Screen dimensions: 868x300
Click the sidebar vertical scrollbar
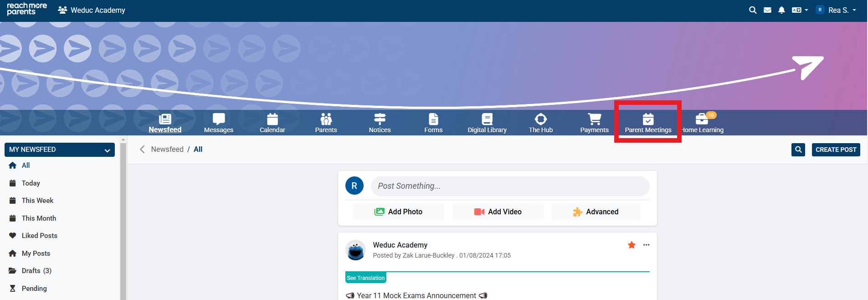pos(123,219)
